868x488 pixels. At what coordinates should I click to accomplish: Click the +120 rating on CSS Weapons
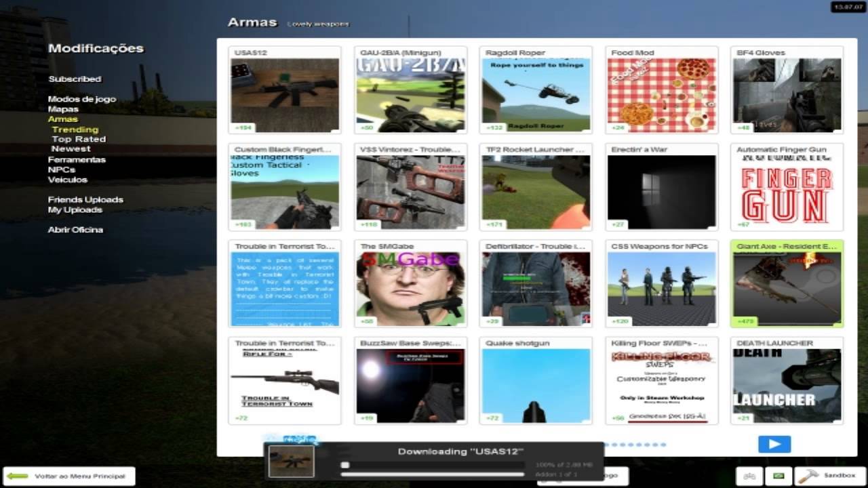(x=619, y=321)
